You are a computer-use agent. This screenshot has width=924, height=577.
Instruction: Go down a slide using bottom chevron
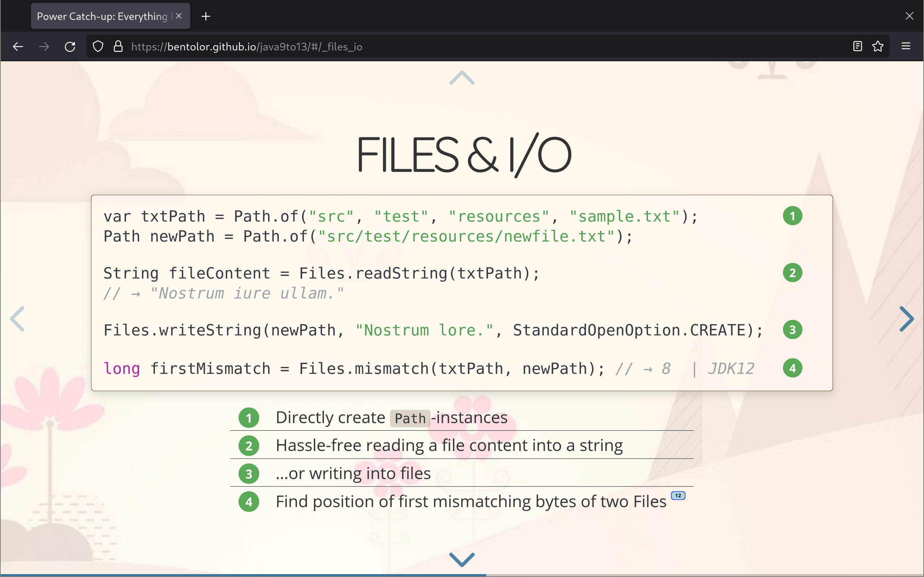point(462,559)
